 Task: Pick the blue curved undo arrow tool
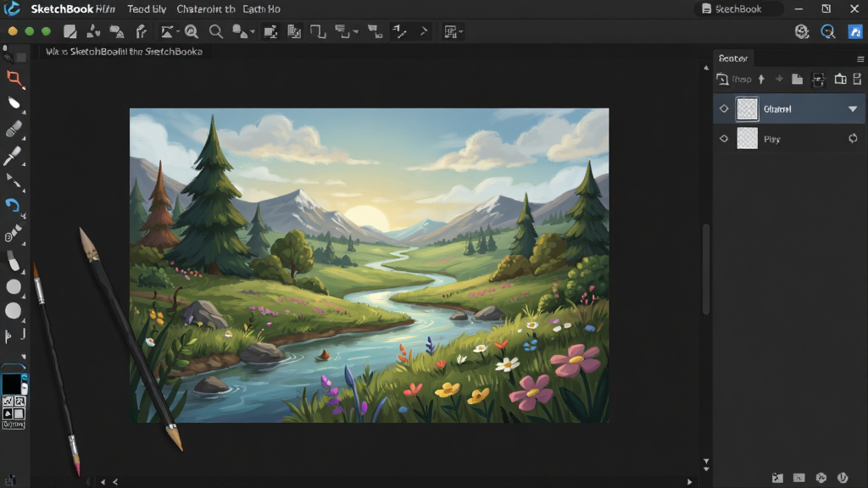(x=12, y=206)
